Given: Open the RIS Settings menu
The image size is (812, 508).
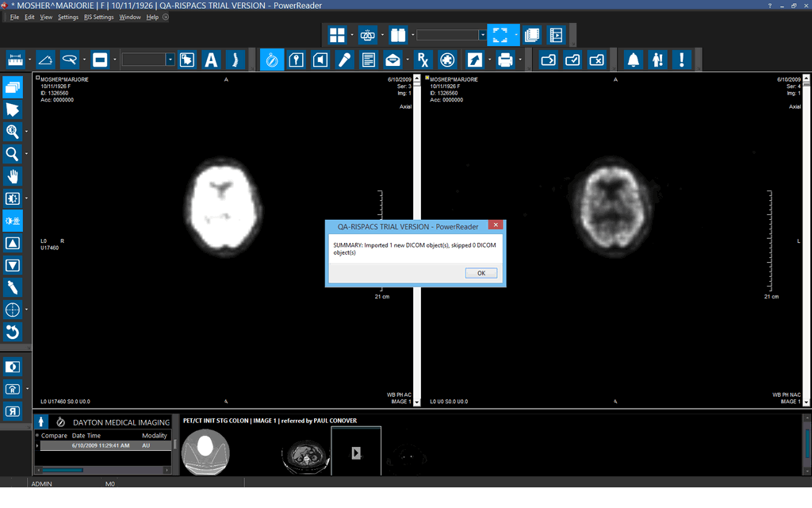Looking at the screenshot, I should (x=98, y=17).
